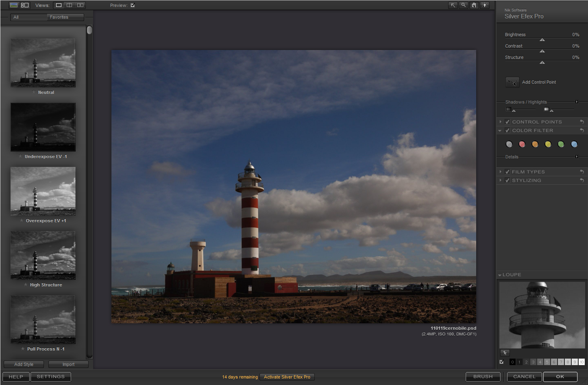Uncheck the Preview checkbox
Image resolution: width=588 pixels, height=385 pixels.
(x=133, y=5)
